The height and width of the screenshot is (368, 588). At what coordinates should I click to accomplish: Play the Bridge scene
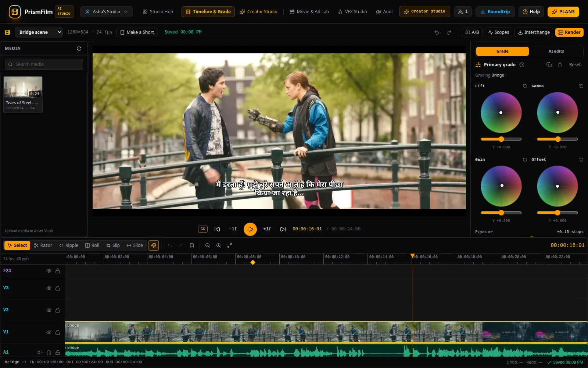coord(250,229)
